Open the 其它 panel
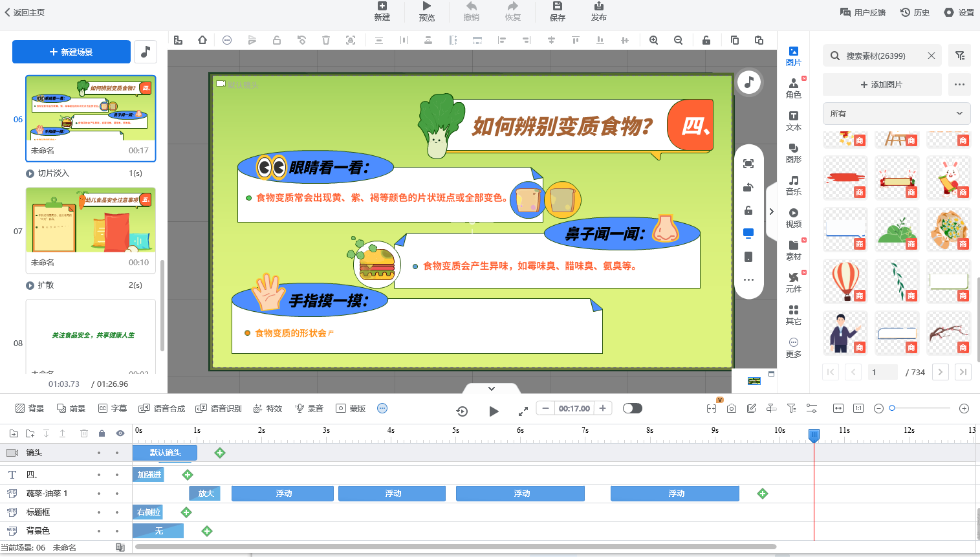 tap(794, 315)
